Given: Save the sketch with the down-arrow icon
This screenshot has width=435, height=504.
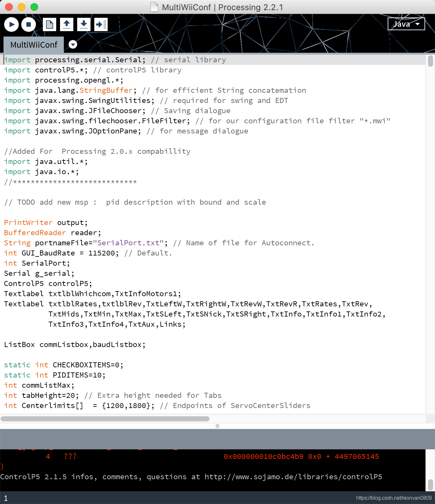Looking at the screenshot, I should tap(84, 24).
